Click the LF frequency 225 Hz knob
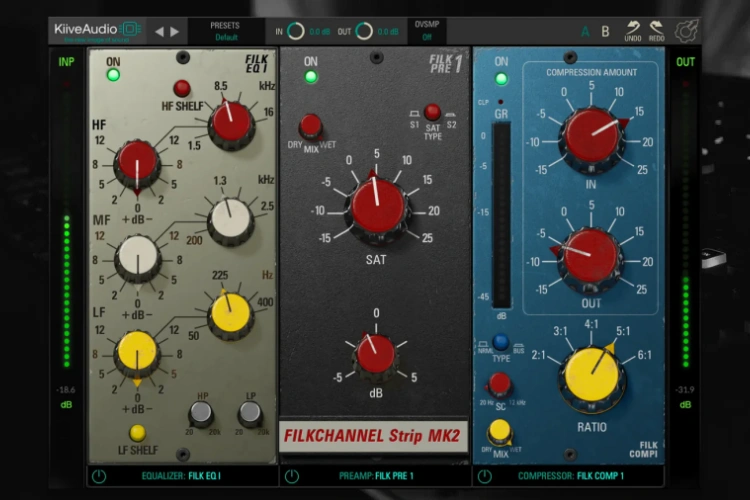750x500 pixels. [230, 315]
